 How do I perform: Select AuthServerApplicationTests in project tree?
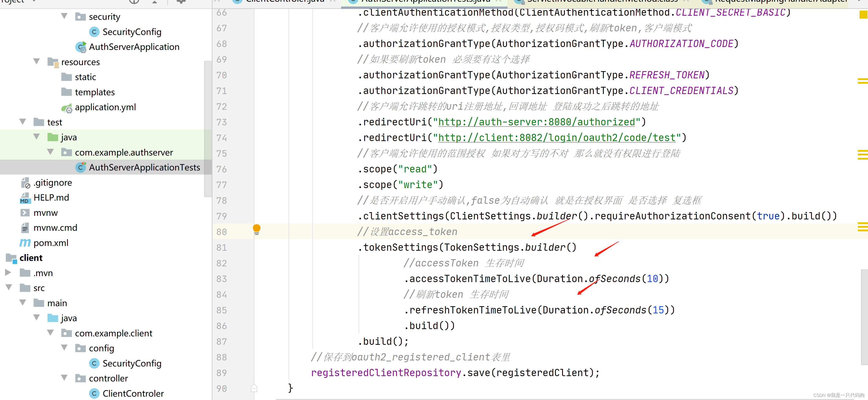144,167
